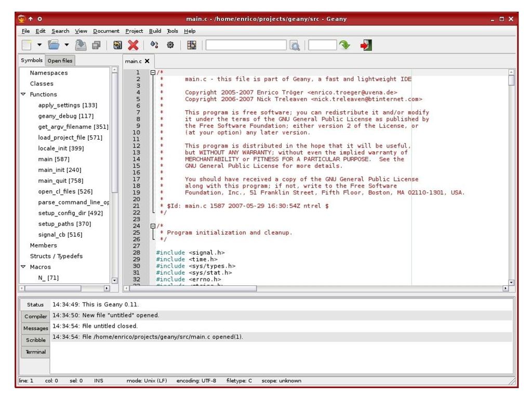Jump to setup_paths [370] symbol
This screenshot has width=532, height=399.
click(x=65, y=224)
